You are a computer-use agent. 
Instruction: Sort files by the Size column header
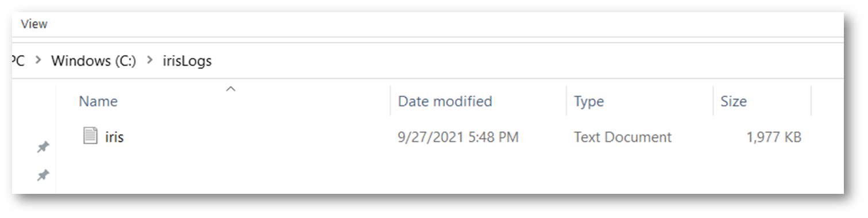(734, 102)
